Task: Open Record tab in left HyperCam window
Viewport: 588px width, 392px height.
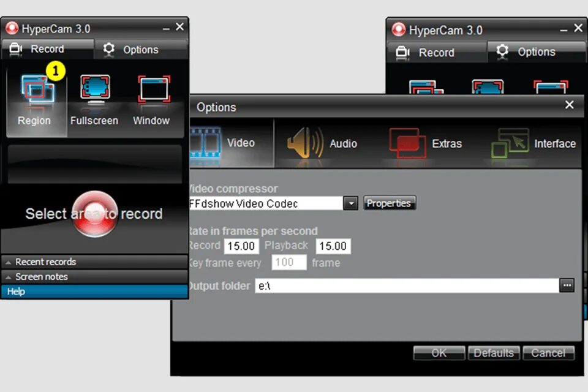Action: 47,49
